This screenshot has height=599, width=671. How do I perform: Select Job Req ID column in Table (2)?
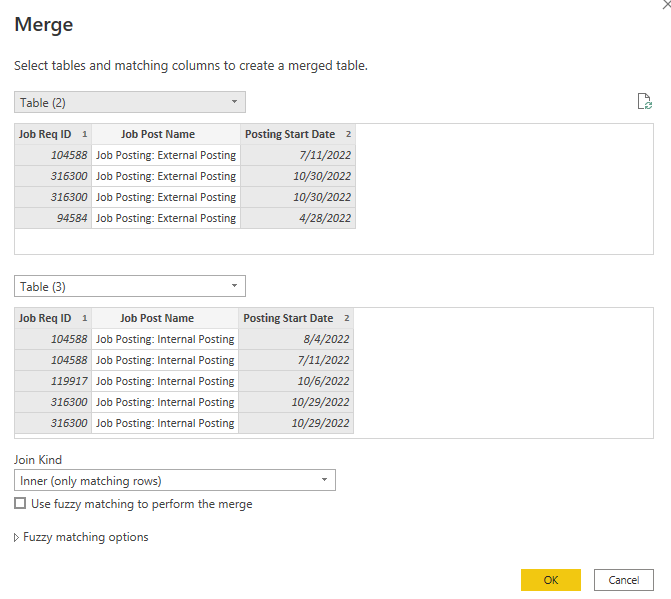53,134
